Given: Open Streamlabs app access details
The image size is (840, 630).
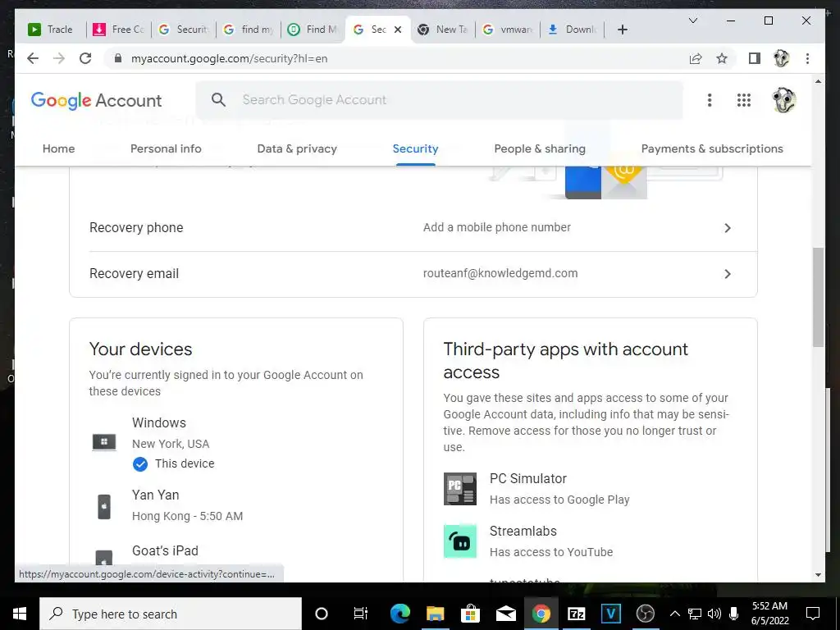Looking at the screenshot, I should (x=591, y=541).
